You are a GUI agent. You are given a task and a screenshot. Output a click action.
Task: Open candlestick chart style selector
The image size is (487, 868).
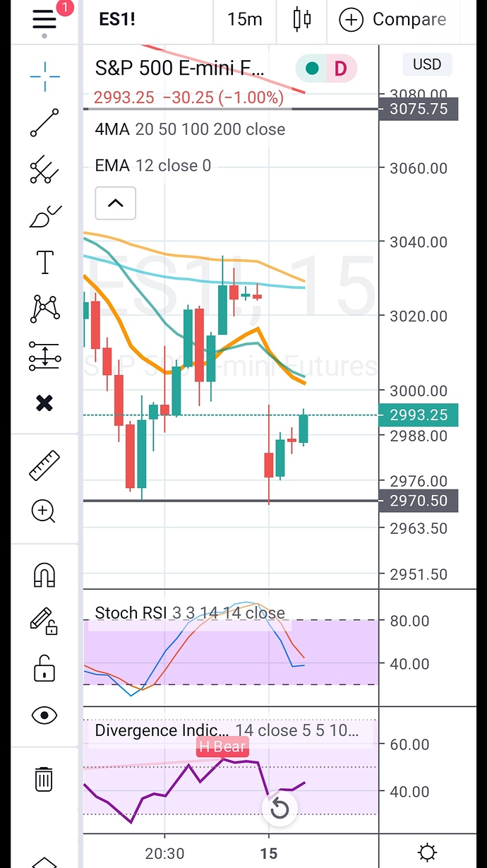point(302,20)
